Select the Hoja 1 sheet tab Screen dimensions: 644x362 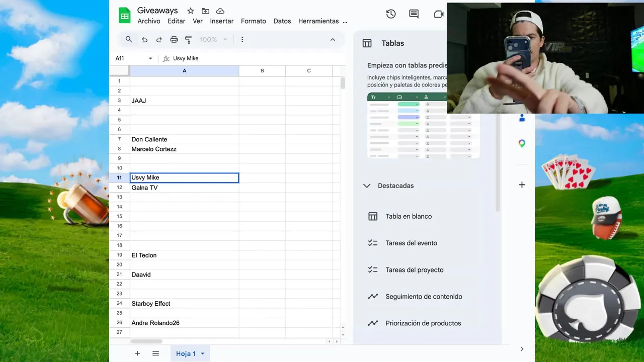click(x=190, y=353)
